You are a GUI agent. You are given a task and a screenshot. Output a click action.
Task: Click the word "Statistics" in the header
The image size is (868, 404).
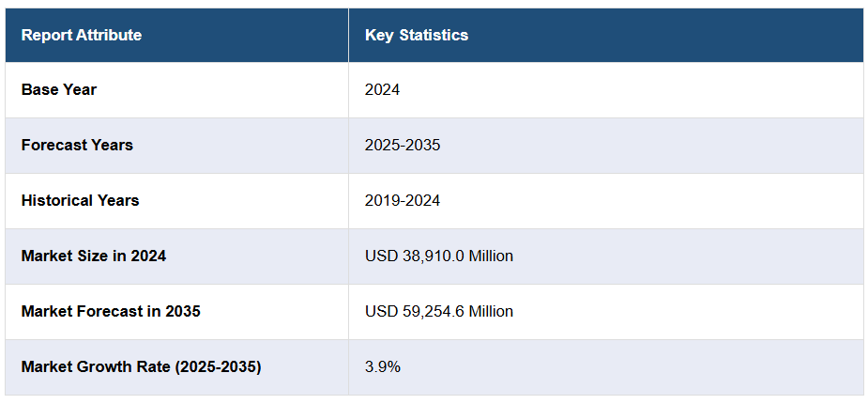(x=434, y=36)
